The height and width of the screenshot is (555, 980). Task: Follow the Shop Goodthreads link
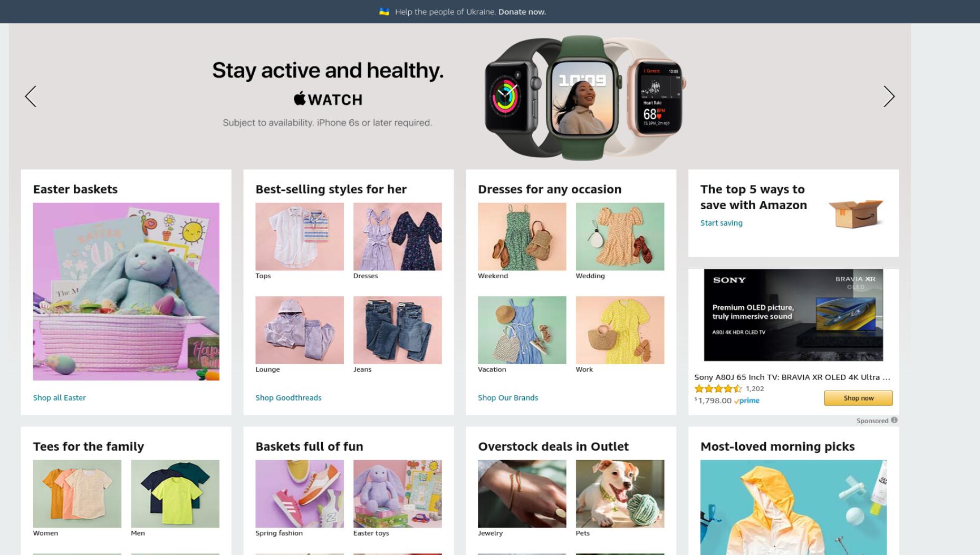click(x=288, y=397)
